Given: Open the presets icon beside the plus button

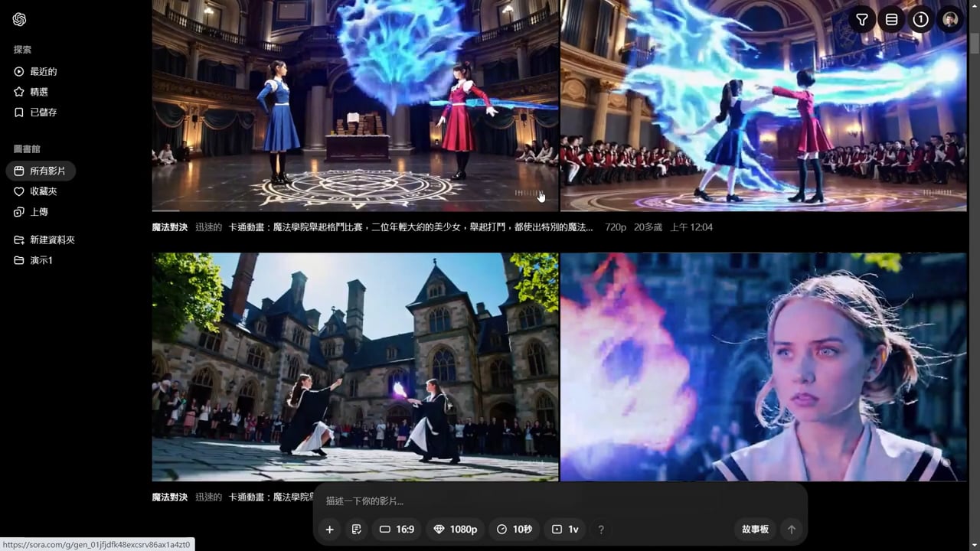Looking at the screenshot, I should click(x=356, y=530).
